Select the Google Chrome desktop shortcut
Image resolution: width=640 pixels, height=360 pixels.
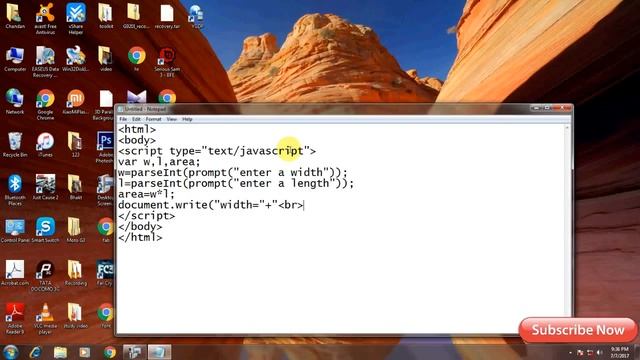click(45, 105)
